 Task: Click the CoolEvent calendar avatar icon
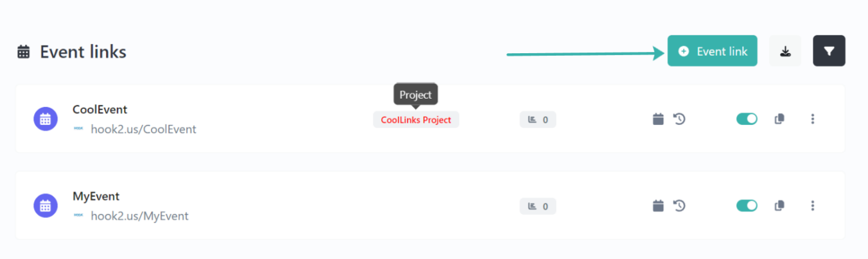point(46,119)
